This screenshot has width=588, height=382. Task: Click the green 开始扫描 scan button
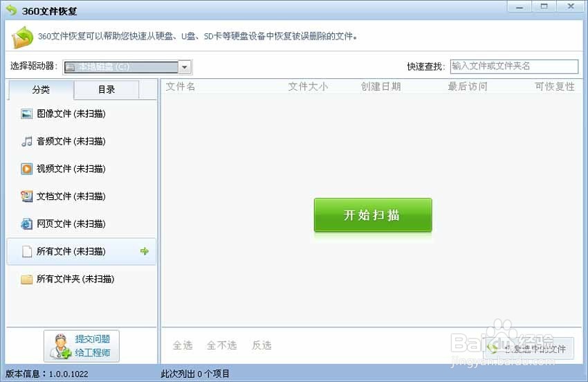pos(373,215)
